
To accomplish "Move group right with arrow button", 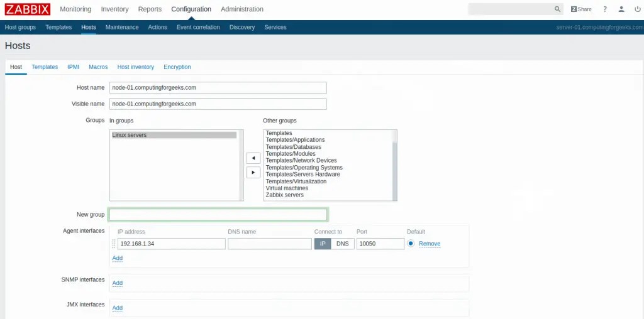I will pyautogui.click(x=253, y=173).
